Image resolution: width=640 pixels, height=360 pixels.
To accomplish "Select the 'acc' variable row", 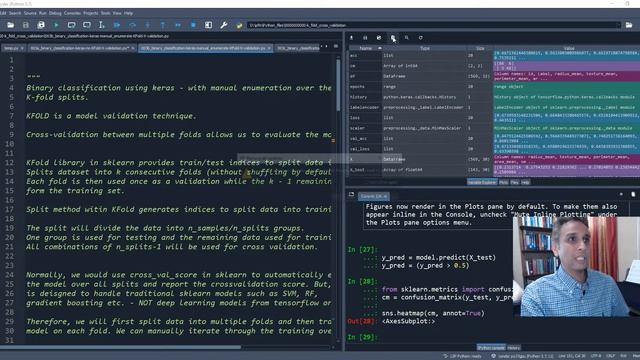I will point(494,56).
